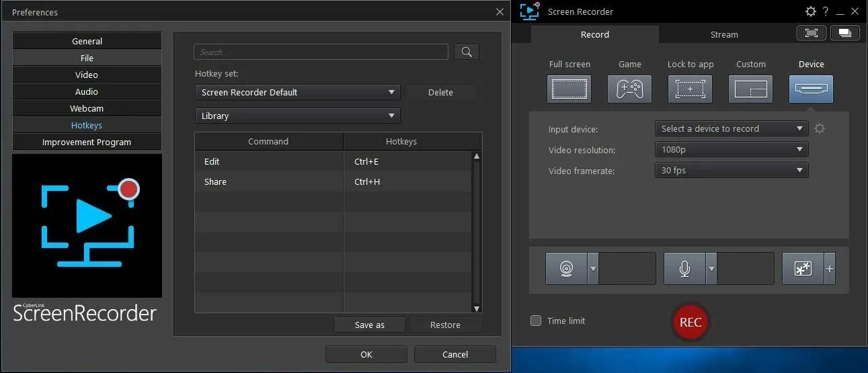Open Webcam preferences section

pyautogui.click(x=87, y=108)
